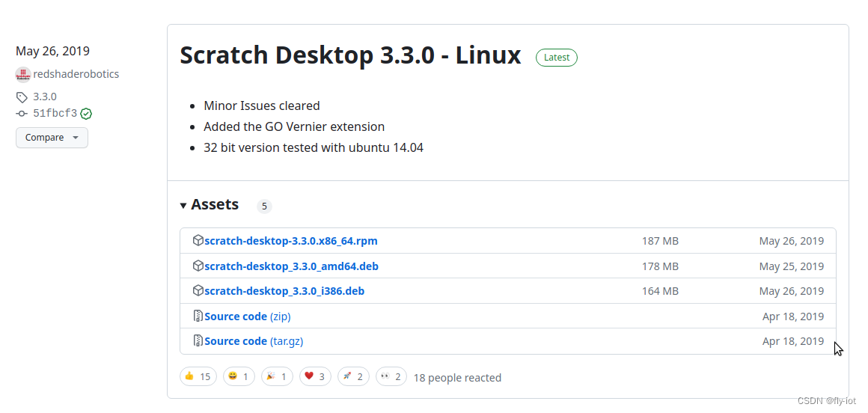This screenshot has height=413, width=868.
Task: Click the release date May 26, 2019 in sidebar
Action: pyautogui.click(x=52, y=51)
